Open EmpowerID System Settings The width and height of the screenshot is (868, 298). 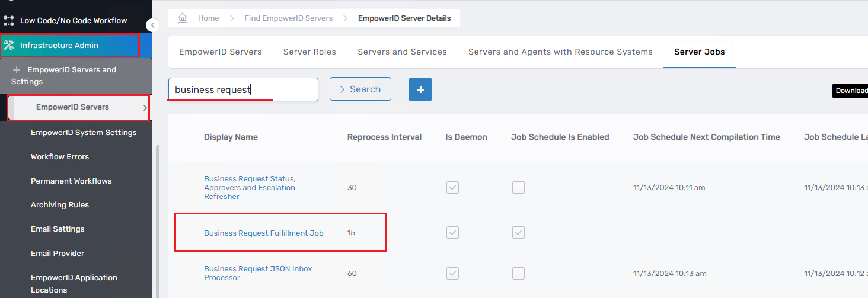coord(84,133)
